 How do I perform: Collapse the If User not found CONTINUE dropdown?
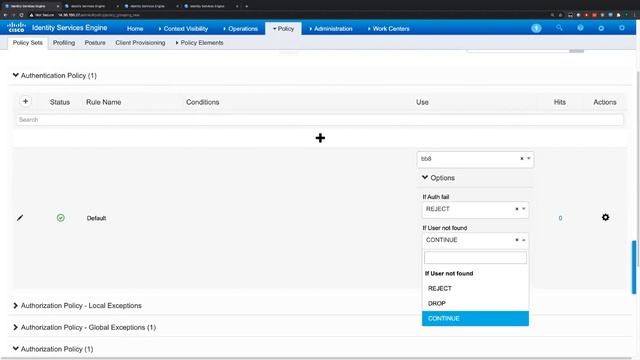pos(524,240)
